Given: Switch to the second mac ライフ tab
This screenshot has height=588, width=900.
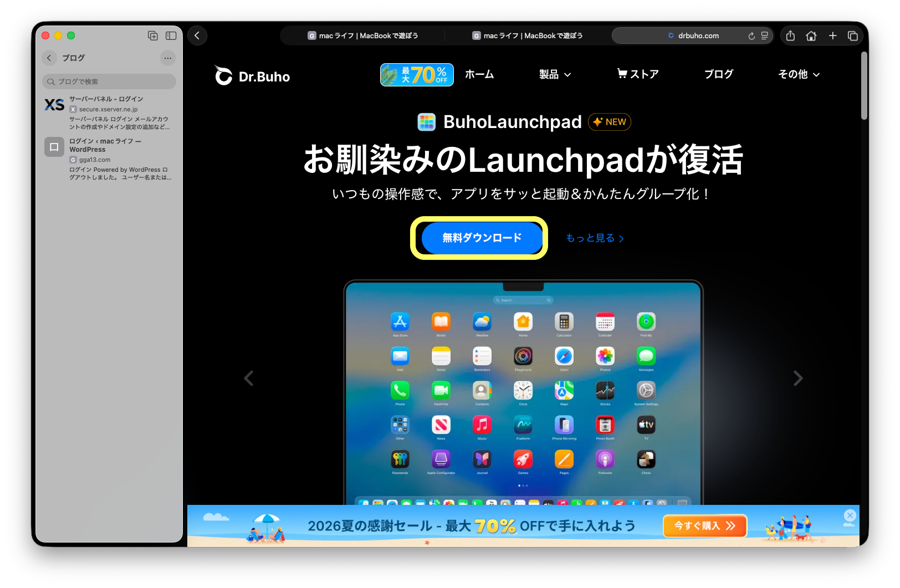Looking at the screenshot, I should [527, 35].
